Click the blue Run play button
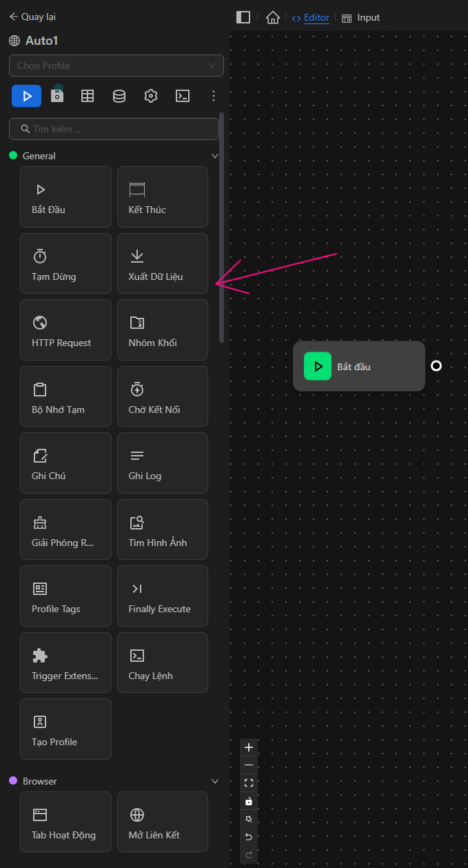Viewport: 468px width, 868px height. [x=26, y=96]
